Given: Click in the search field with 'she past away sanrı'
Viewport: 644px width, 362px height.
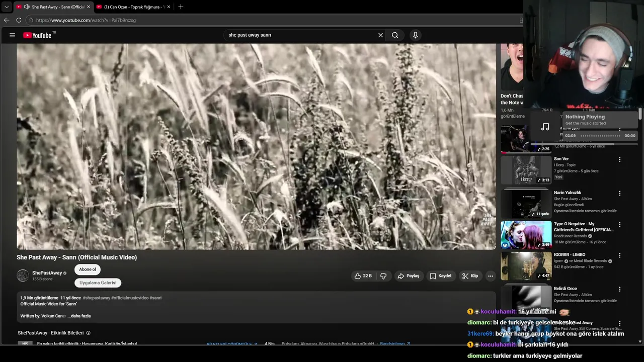Looking at the screenshot, I should [299, 35].
